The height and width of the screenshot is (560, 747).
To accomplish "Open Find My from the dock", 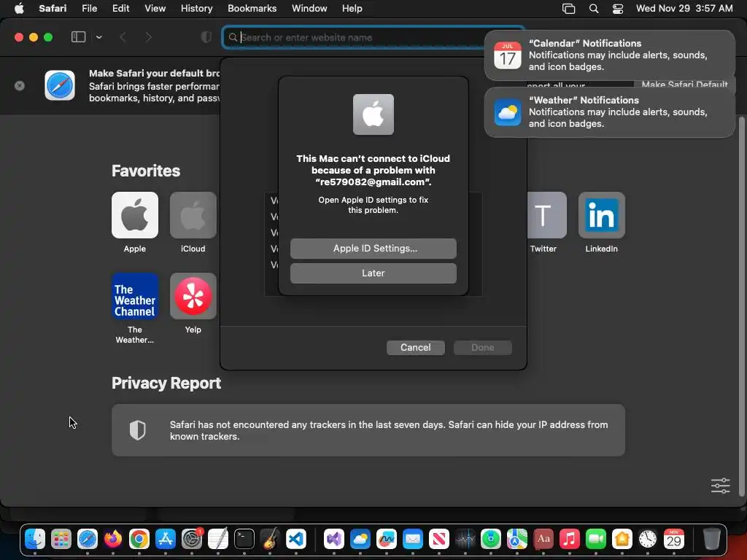I will click(491, 539).
